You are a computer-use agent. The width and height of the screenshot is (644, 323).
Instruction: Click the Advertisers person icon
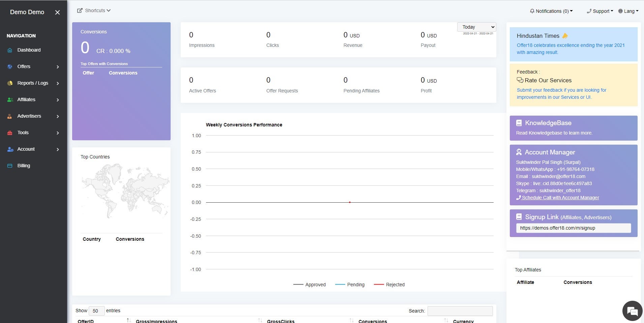click(10, 116)
